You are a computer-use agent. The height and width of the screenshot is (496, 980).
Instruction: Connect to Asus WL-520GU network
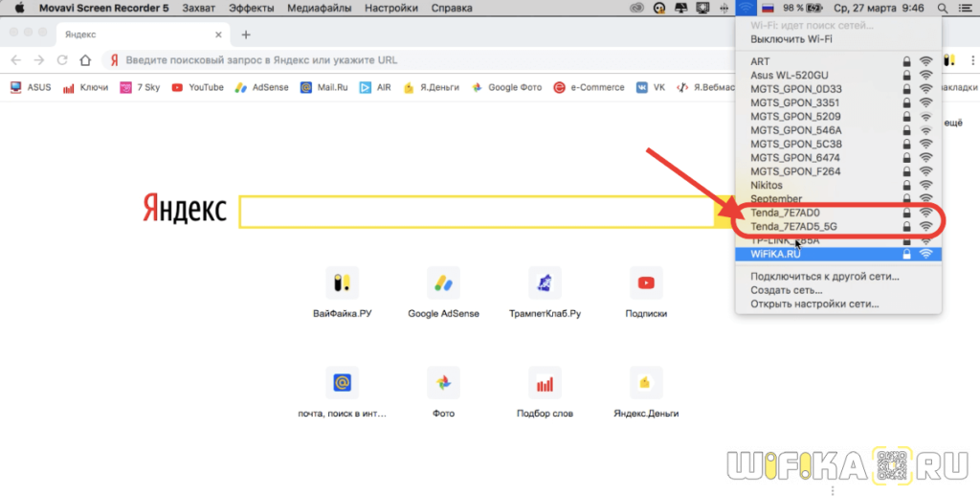pyautogui.click(x=838, y=75)
